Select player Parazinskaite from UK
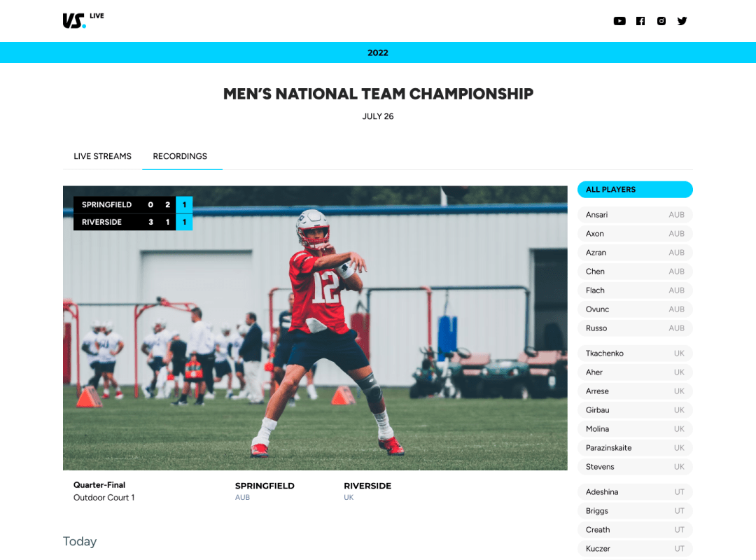This screenshot has width=756, height=560. (635, 448)
